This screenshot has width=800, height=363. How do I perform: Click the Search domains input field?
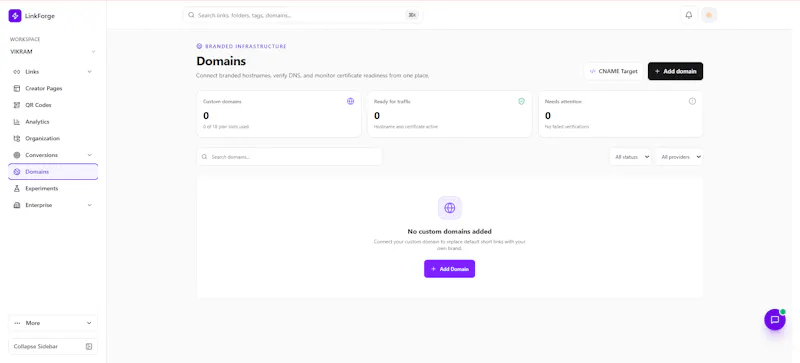289,157
